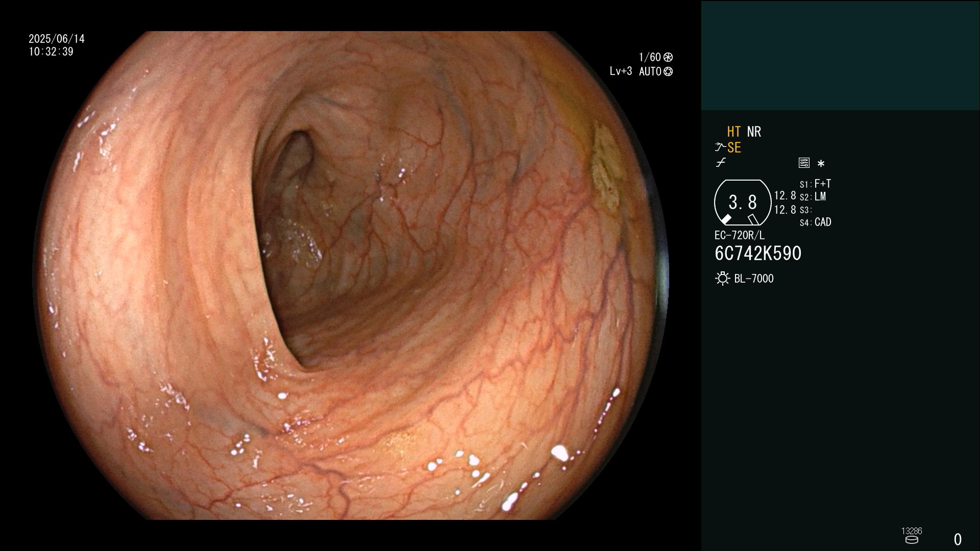
Task: Click the shutter speed icon next to 1/60
Action: [x=668, y=57]
